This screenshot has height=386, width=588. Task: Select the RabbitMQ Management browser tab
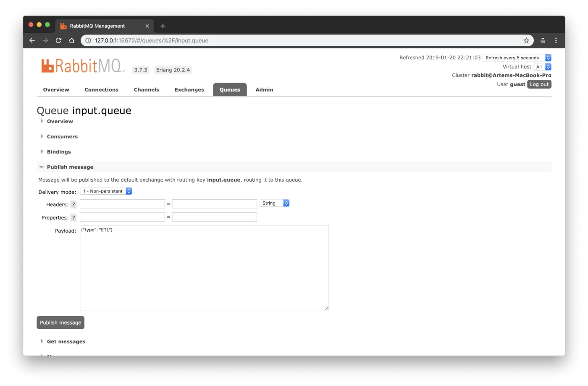(x=105, y=26)
